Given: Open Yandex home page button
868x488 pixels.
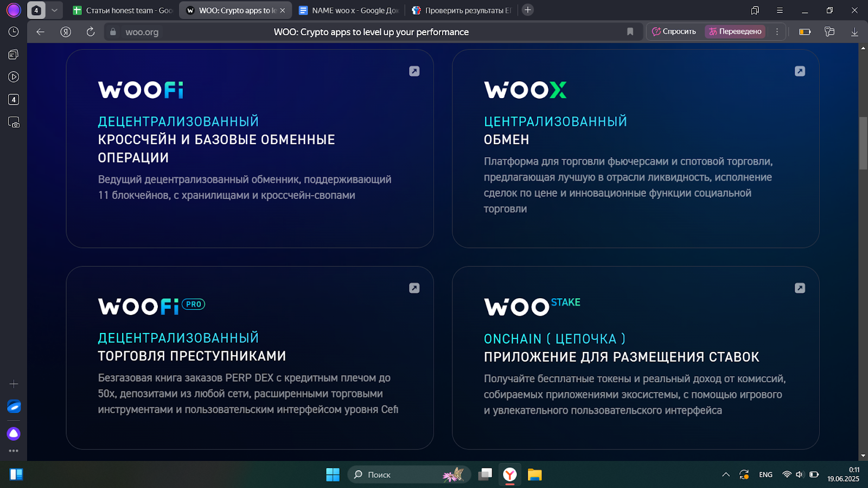Looking at the screenshot, I should point(66,32).
